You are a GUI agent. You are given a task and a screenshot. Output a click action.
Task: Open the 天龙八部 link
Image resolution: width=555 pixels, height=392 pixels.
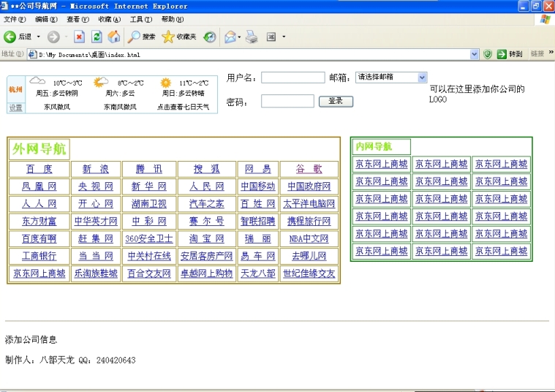[x=258, y=274]
